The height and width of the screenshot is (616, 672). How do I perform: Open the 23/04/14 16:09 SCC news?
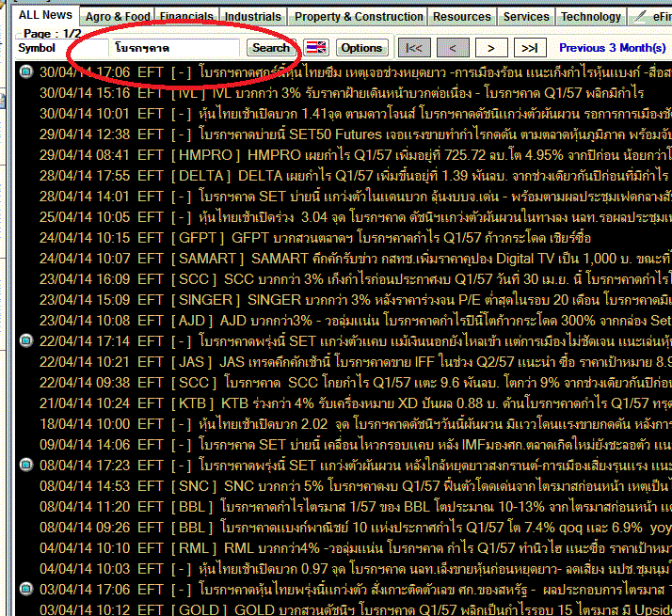coord(343,279)
